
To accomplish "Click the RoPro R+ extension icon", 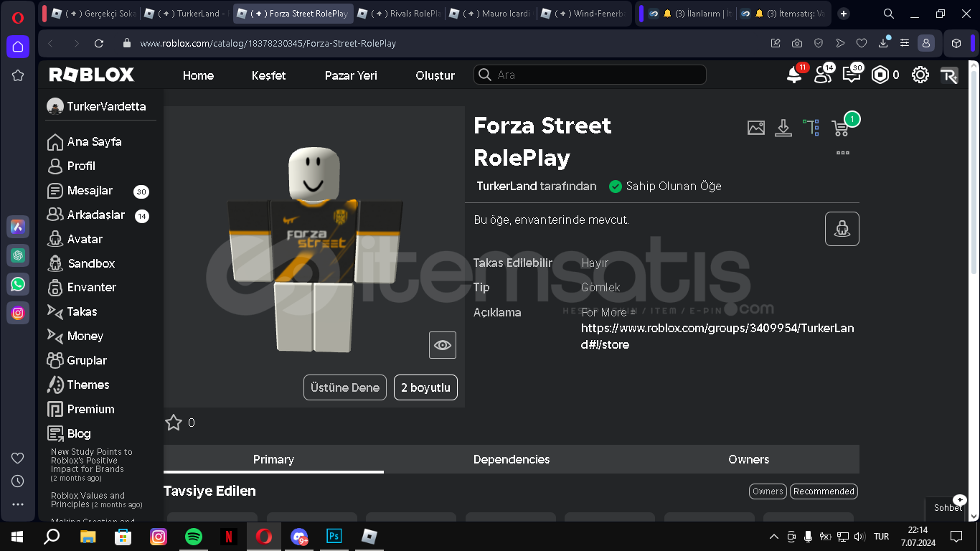I will [x=949, y=75].
